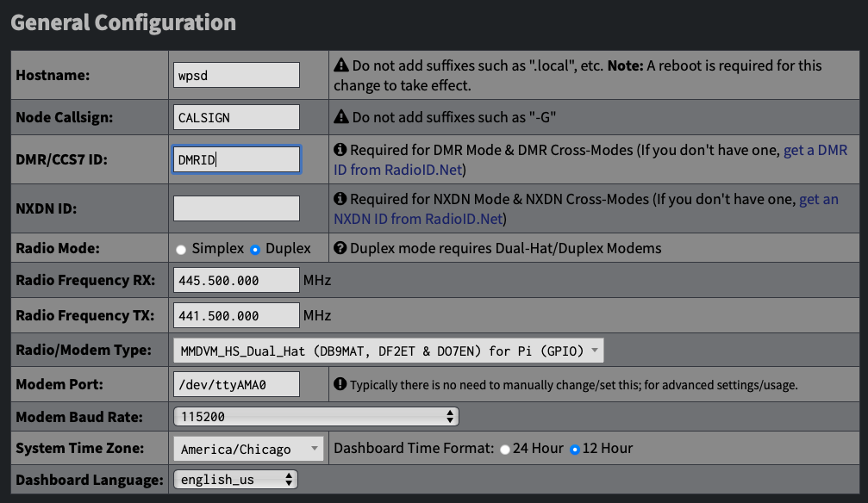Screen dimensions: 868x503
Task: Click the Hostname input field
Action: tap(236, 75)
